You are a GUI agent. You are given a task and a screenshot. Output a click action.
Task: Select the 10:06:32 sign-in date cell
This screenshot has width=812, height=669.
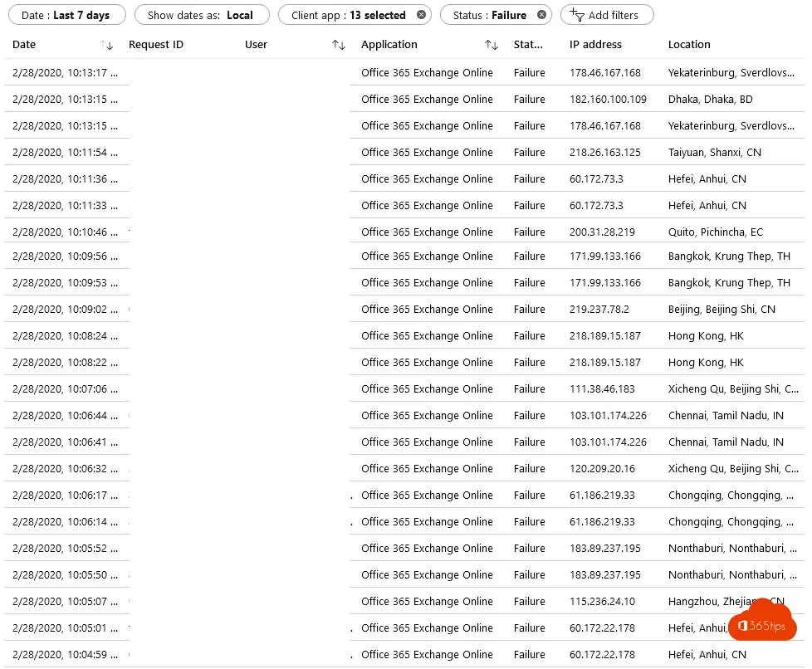[66, 469]
